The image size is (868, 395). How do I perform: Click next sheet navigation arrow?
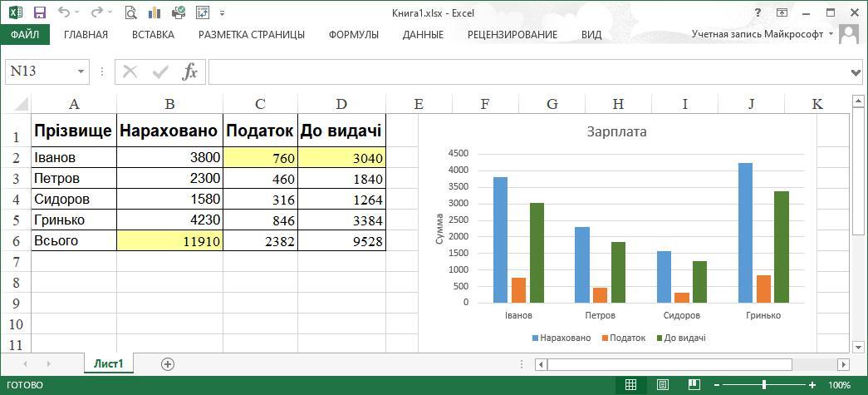[x=49, y=364]
